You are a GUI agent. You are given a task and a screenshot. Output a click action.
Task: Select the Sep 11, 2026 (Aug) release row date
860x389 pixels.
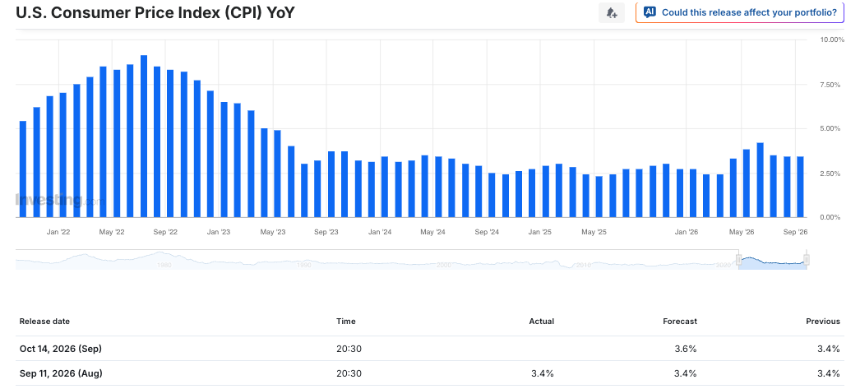tap(61, 374)
